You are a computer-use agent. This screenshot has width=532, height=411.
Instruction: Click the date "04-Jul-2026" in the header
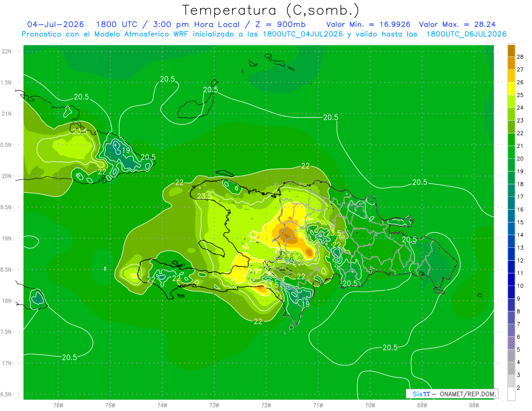(56, 24)
